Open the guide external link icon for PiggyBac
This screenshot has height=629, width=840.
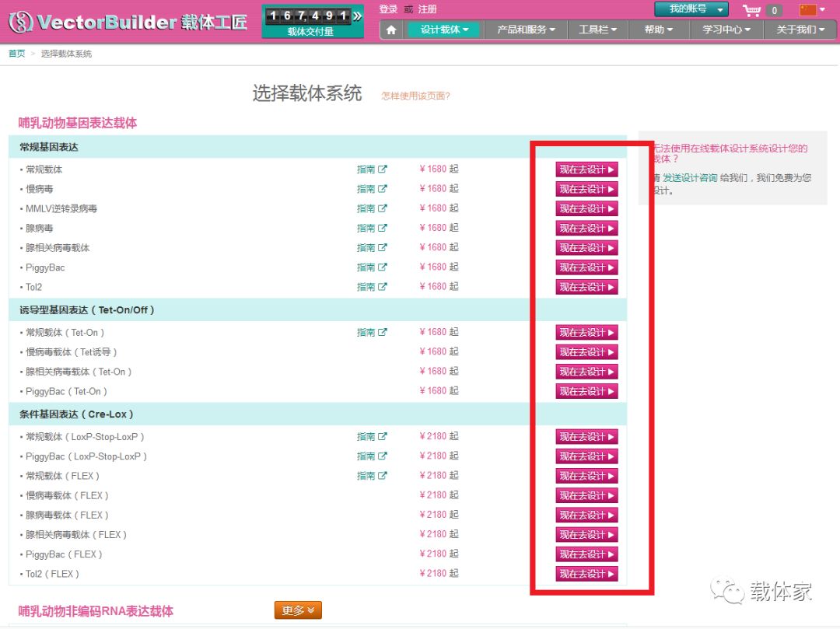pyautogui.click(x=383, y=267)
